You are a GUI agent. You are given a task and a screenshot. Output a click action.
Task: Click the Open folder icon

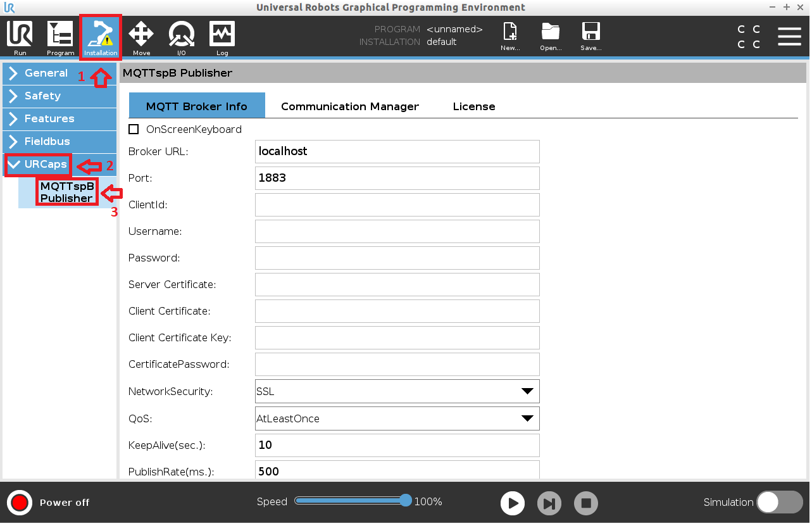coord(551,37)
